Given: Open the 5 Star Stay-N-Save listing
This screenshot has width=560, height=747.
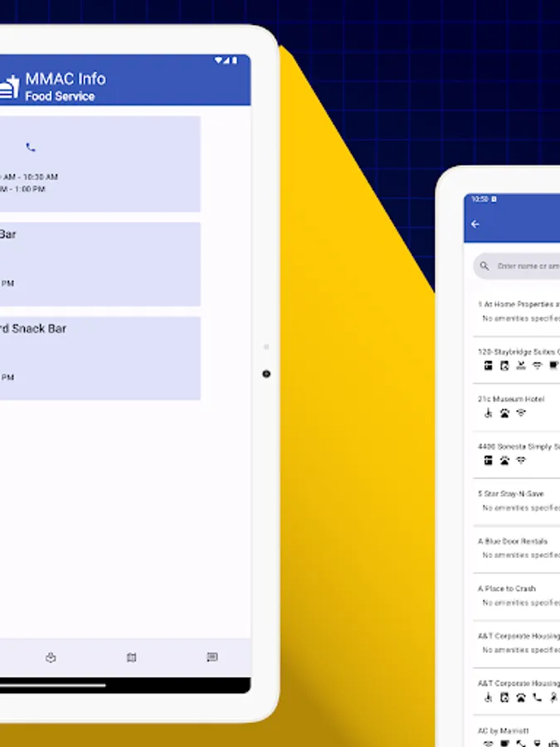Looking at the screenshot, I should [517, 501].
